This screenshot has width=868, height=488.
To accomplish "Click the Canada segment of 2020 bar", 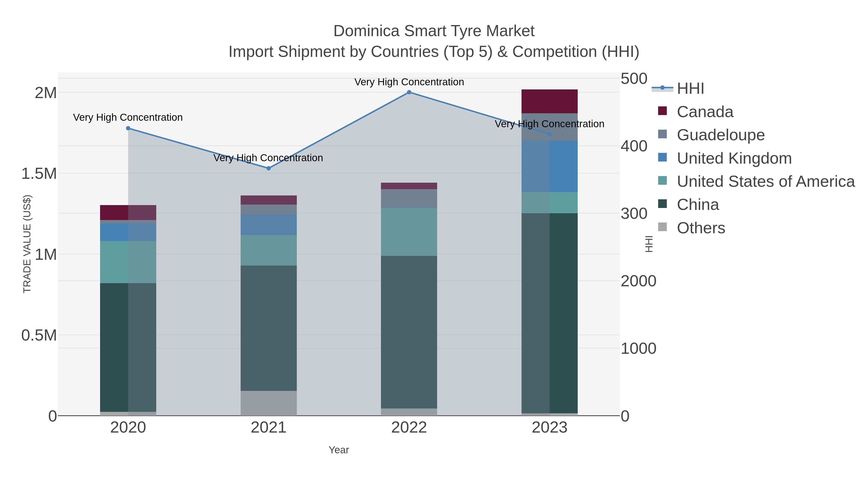I will pyautogui.click(x=128, y=213).
